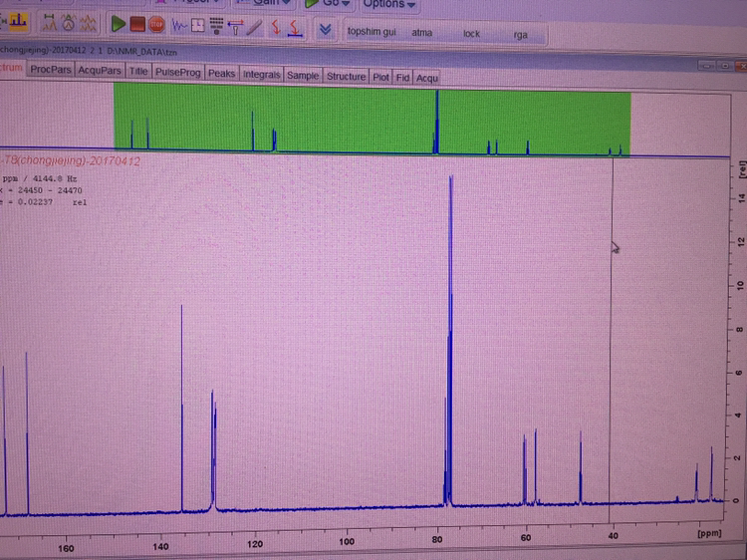
Task: Click the '24450 - 24470' index readout
Action: point(50,190)
